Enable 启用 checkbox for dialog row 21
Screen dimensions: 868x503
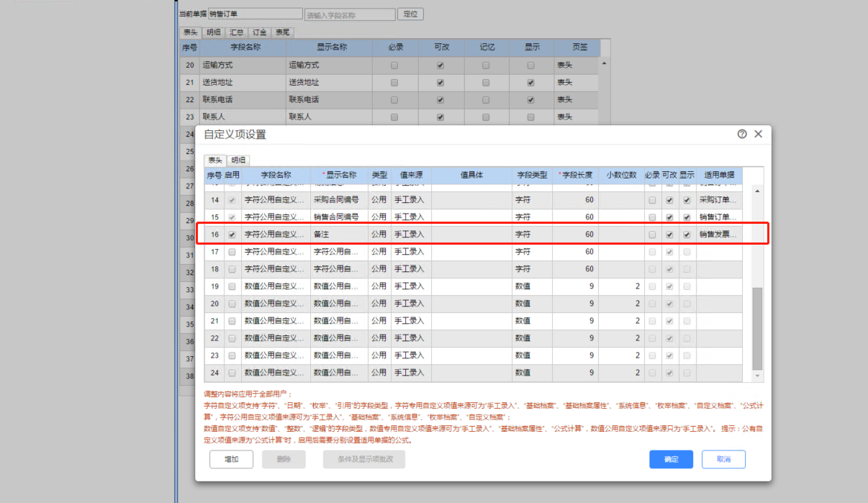pos(232,321)
